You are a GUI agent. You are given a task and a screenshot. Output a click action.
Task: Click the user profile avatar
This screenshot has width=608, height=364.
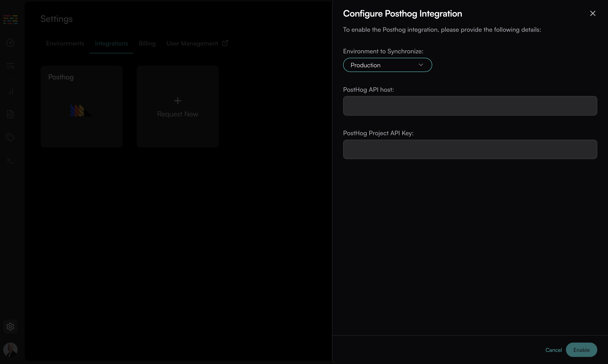click(10, 349)
